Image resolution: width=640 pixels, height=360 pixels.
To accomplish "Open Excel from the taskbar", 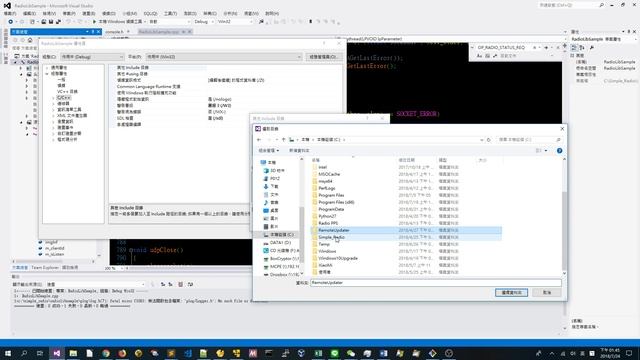I will point(318,353).
